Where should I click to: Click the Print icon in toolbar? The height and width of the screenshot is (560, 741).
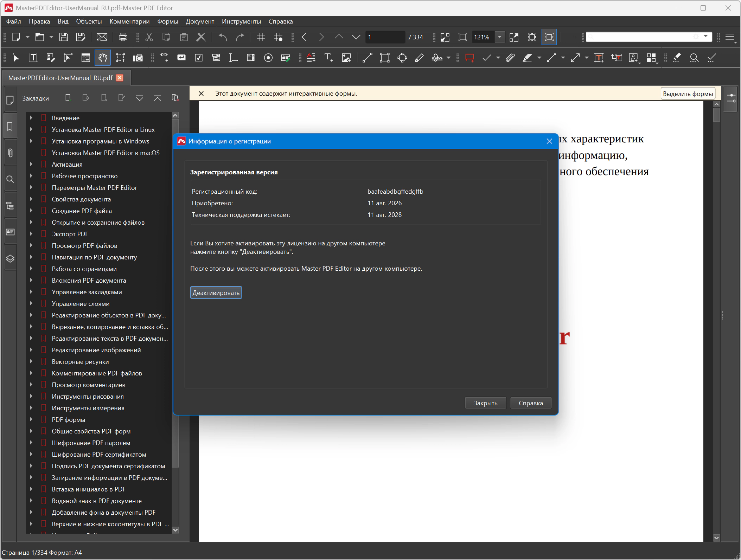click(123, 37)
